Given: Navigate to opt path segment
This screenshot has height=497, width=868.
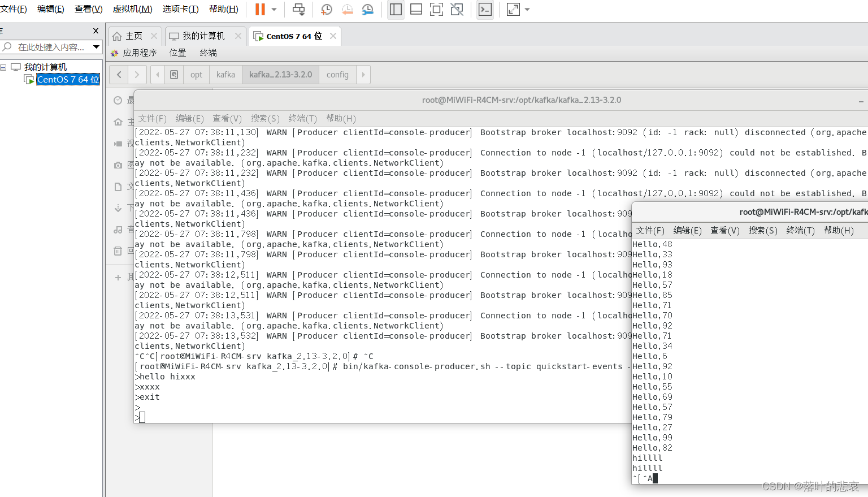Looking at the screenshot, I should (x=196, y=75).
